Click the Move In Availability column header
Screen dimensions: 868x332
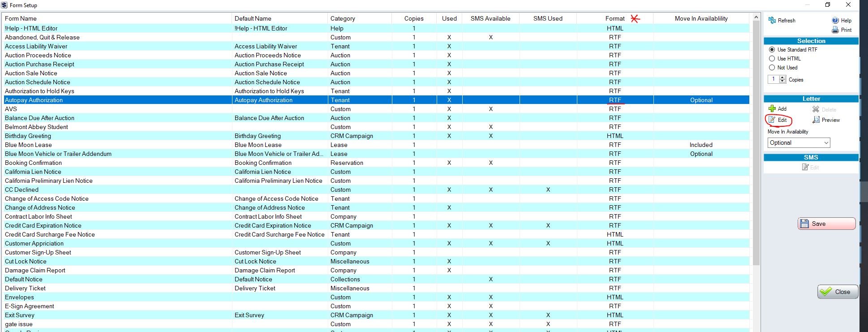pos(701,18)
